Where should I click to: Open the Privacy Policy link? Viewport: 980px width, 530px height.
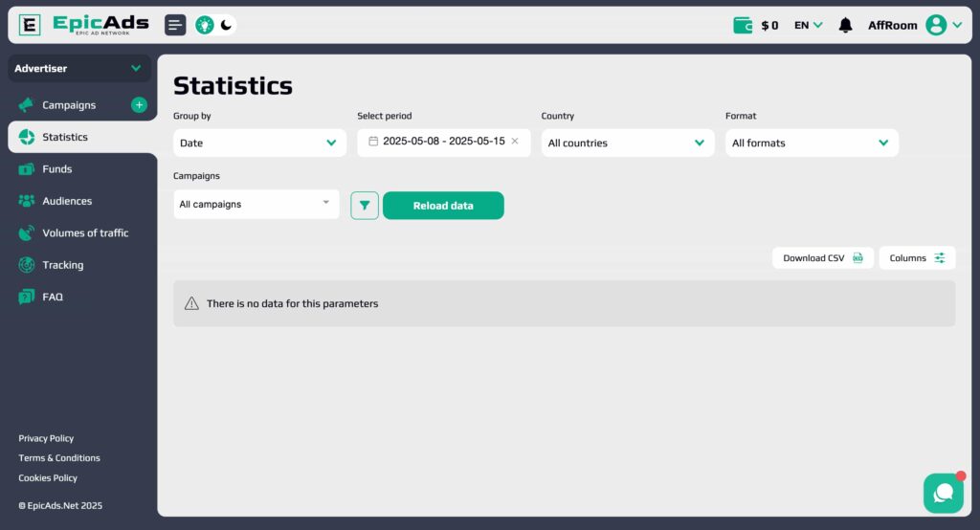pyautogui.click(x=46, y=438)
